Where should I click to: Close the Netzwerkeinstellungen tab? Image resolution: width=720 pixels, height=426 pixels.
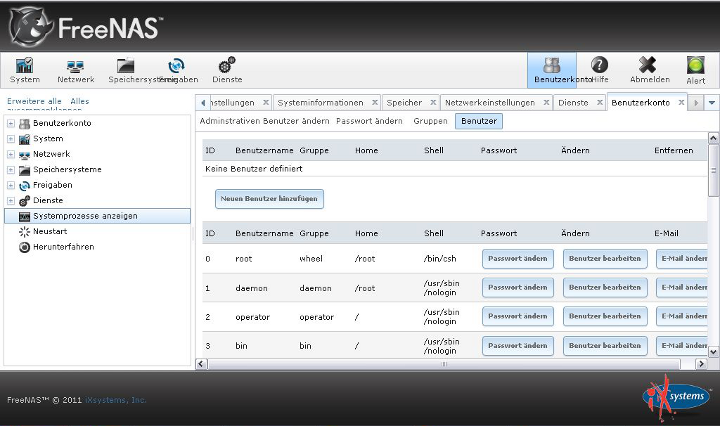pos(546,102)
